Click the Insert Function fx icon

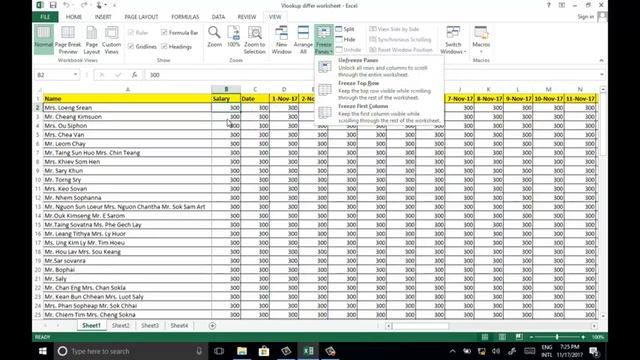[x=134, y=75]
